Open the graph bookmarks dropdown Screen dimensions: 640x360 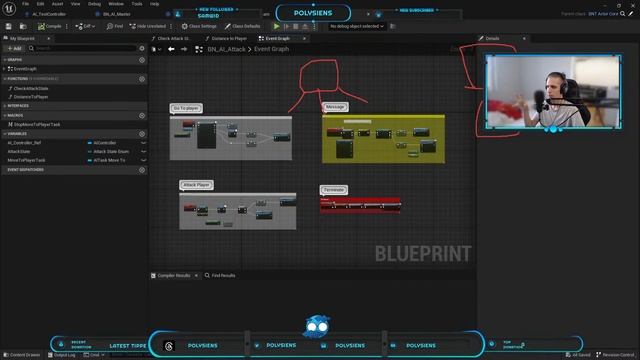click(156, 49)
